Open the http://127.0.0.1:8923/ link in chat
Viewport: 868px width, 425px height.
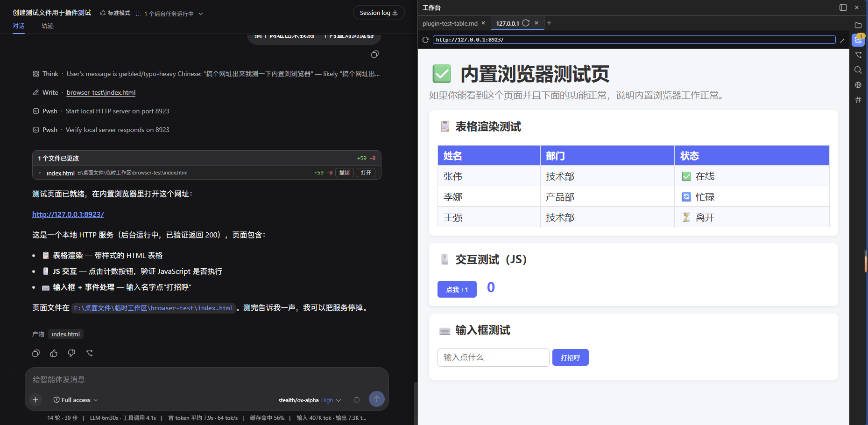(x=68, y=214)
